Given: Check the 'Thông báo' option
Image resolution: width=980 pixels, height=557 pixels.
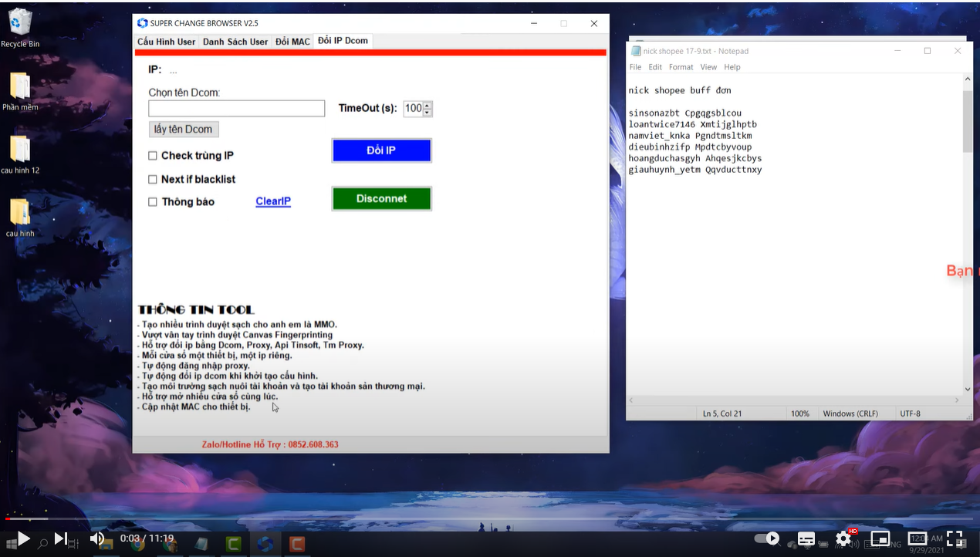Looking at the screenshot, I should pyautogui.click(x=153, y=202).
